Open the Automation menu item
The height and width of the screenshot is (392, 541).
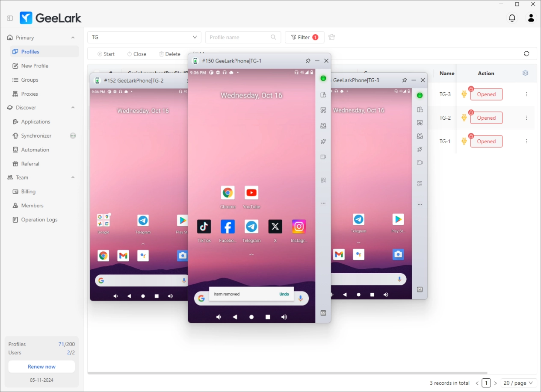point(35,150)
